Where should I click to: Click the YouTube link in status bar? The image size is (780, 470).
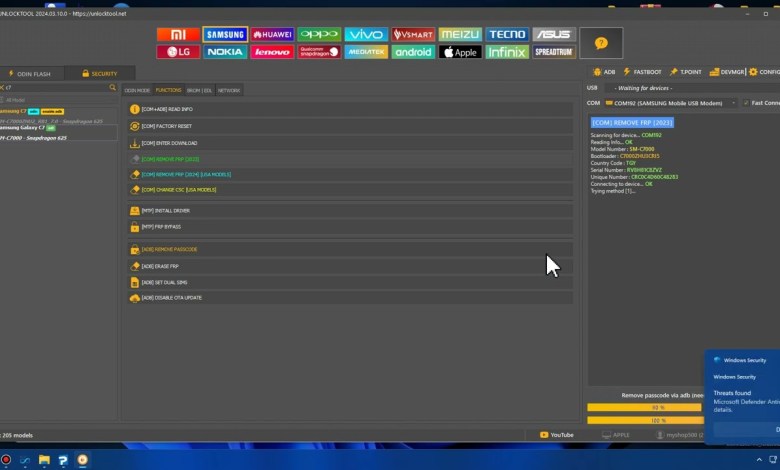pos(557,435)
